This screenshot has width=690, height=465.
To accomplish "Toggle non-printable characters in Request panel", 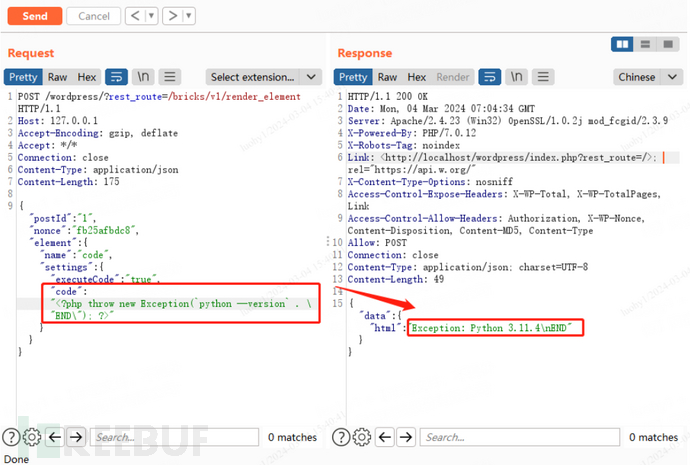I will point(144,77).
